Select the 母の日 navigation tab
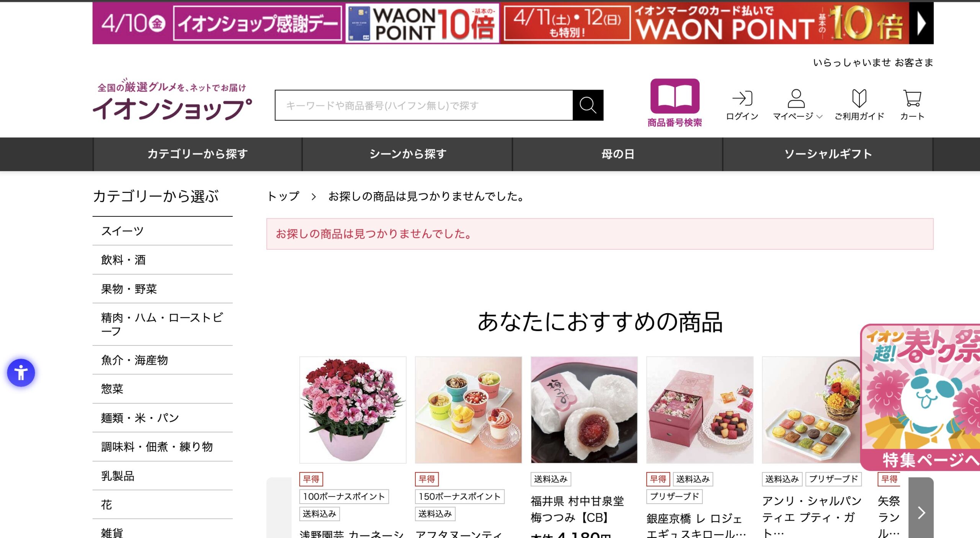 pyautogui.click(x=617, y=154)
